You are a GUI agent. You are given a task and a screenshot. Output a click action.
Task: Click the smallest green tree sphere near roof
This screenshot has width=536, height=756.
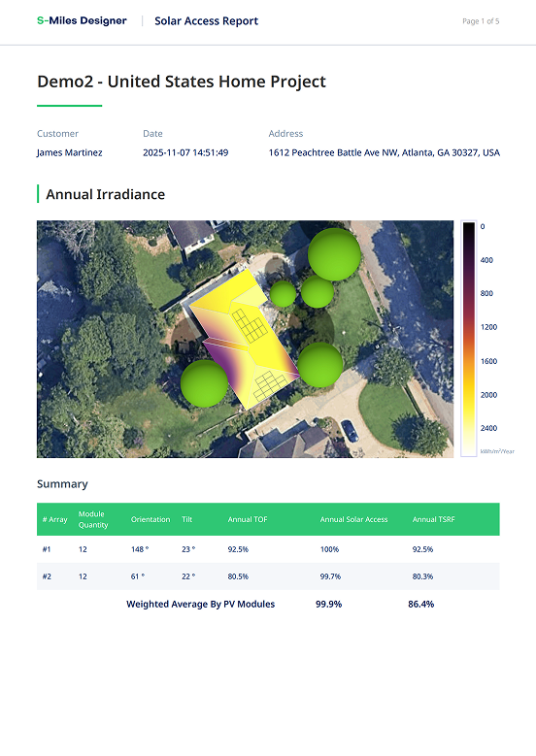pos(283,294)
